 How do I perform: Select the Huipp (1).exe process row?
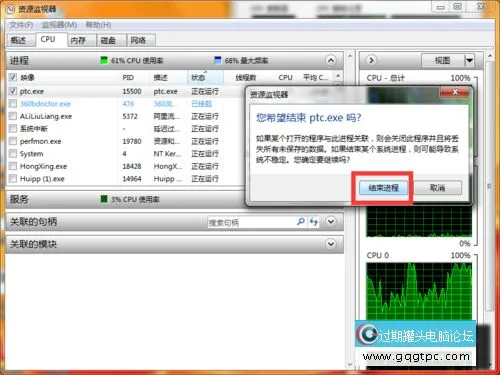click(x=125, y=179)
